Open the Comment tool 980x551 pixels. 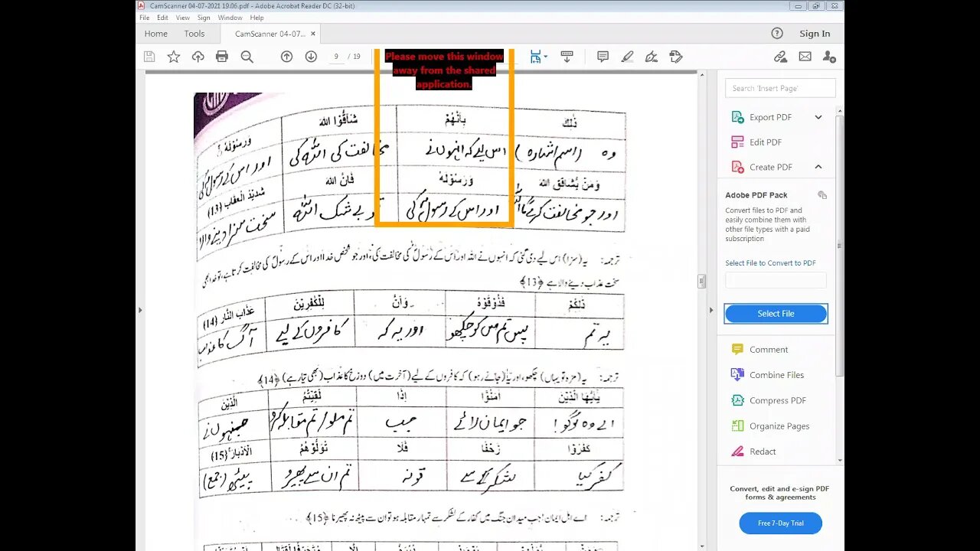(769, 350)
